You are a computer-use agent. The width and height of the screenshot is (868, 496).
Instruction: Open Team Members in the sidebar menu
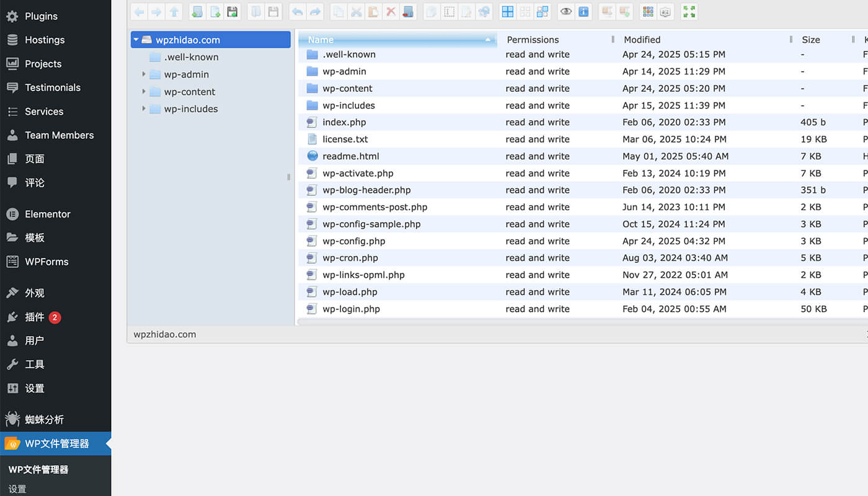click(x=56, y=135)
